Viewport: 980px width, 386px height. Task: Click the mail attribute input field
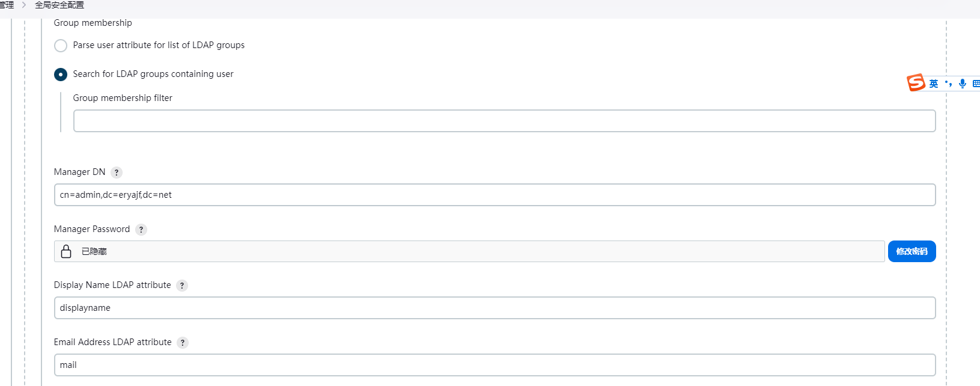495,365
